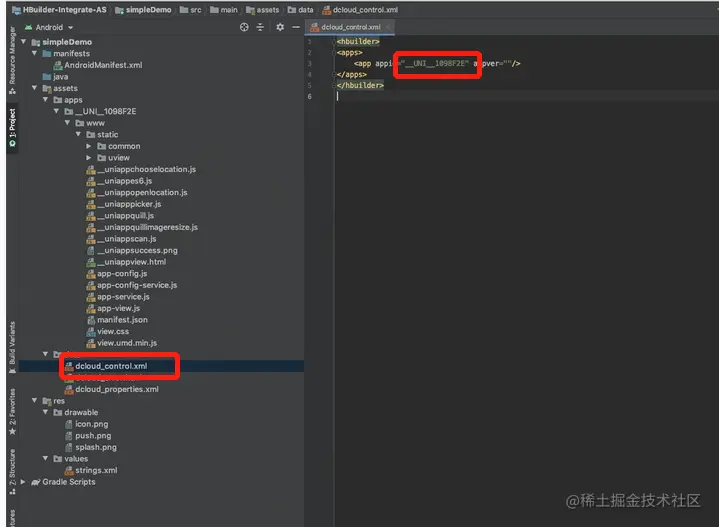Click main in breadcrumb bar
The height and width of the screenshot is (527, 719).
224,10
